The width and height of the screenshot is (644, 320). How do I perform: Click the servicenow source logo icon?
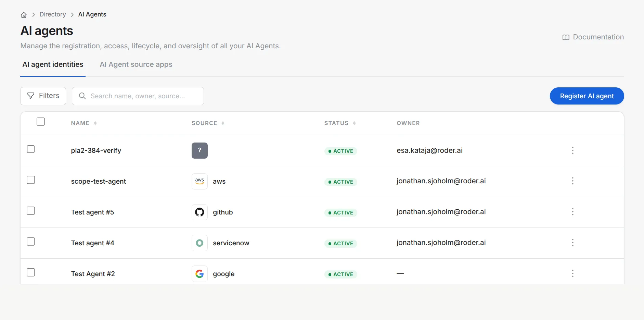click(x=199, y=243)
